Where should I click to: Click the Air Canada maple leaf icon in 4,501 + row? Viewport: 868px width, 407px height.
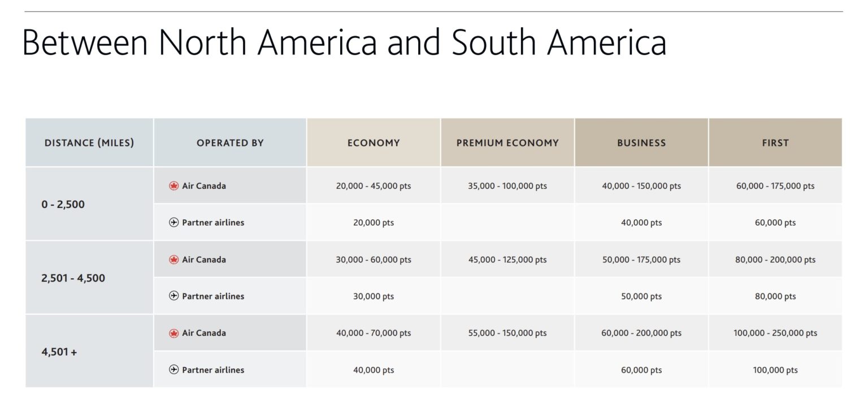coord(174,334)
